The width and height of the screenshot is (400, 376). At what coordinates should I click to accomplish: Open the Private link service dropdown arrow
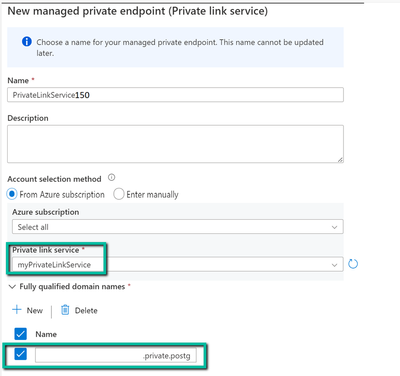pos(334,265)
